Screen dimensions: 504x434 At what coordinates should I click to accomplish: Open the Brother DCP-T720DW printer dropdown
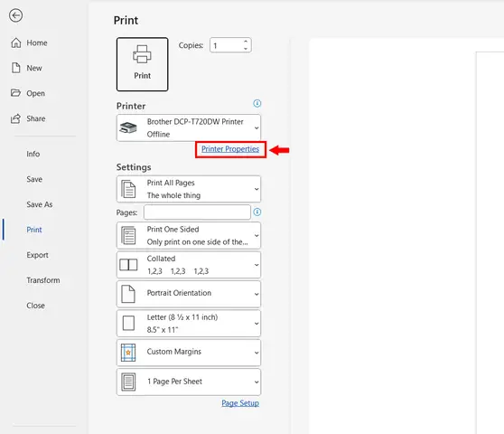(x=189, y=127)
